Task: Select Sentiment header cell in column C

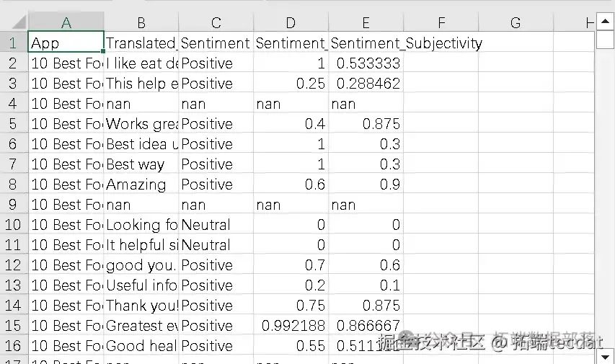Action: click(216, 43)
